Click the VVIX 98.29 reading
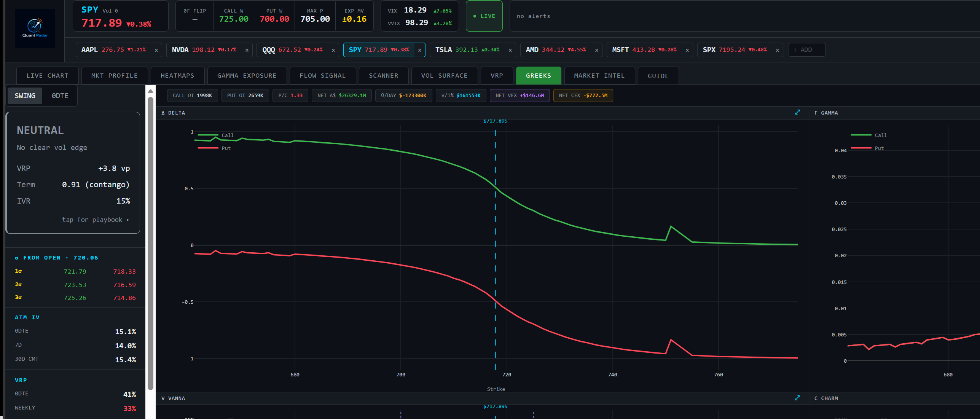Screen dimensions: 980x419 click(x=419, y=23)
